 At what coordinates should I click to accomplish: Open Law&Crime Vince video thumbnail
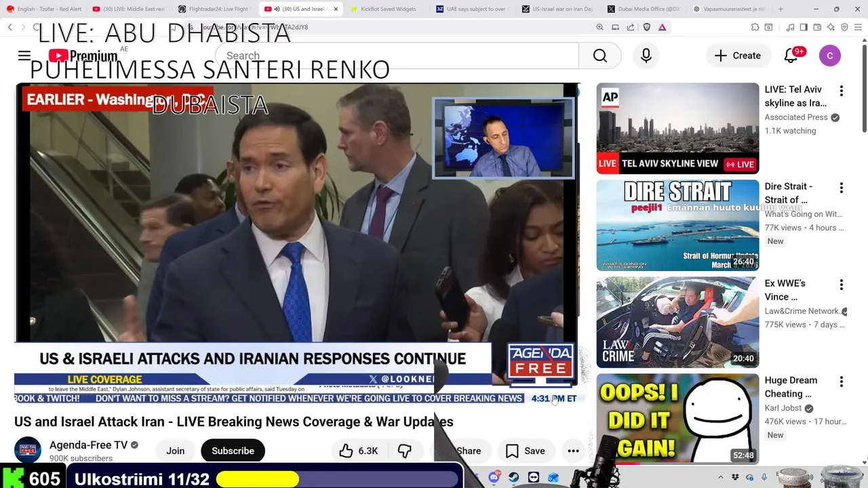pyautogui.click(x=677, y=322)
